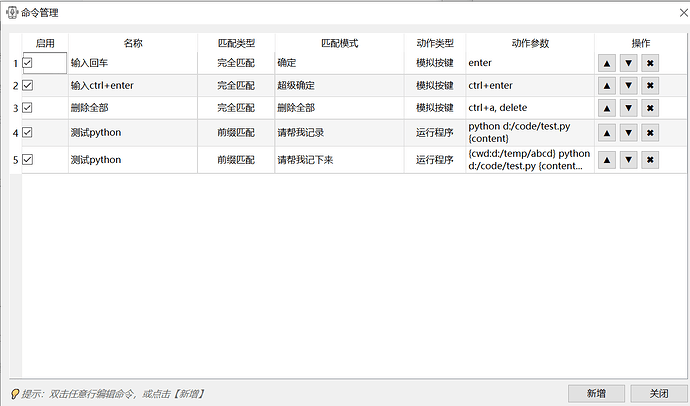Select row number 1 header
This screenshot has height=406, width=690.
(15, 63)
